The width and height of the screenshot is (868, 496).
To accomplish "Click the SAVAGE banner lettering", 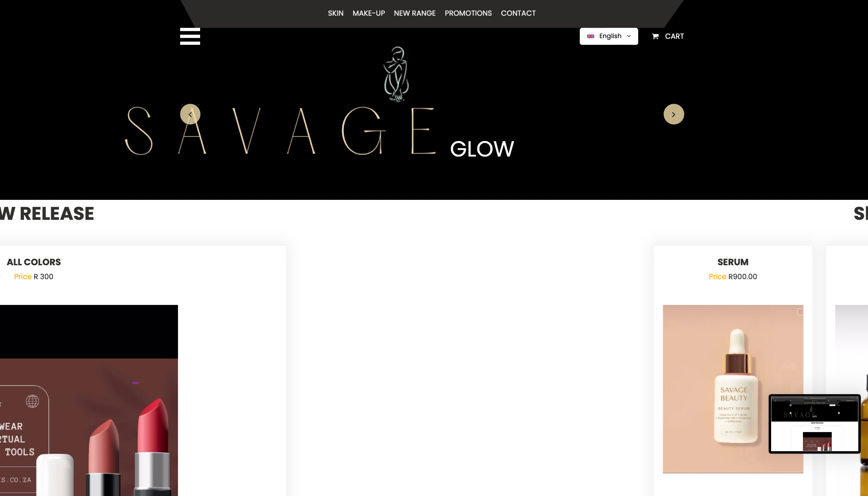I will [x=281, y=131].
